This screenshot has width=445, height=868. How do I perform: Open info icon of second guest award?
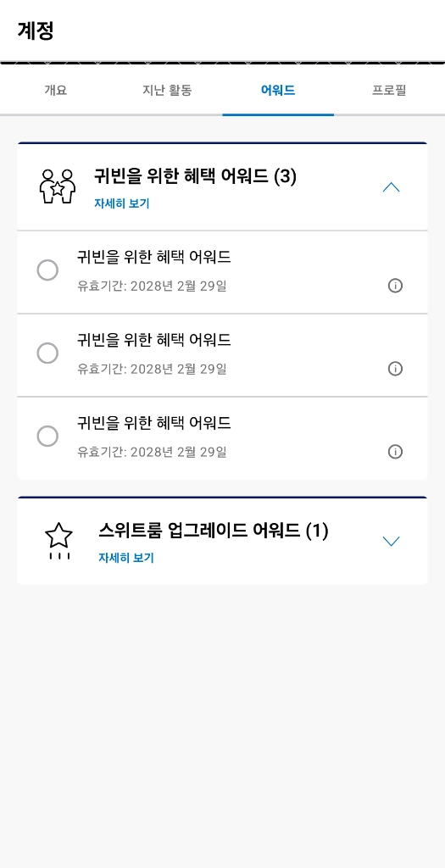point(395,369)
